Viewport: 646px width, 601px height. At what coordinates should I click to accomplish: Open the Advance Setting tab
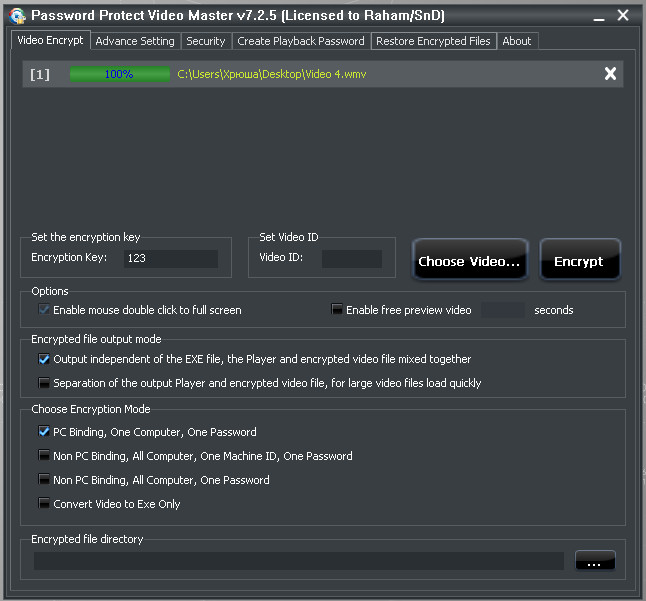tap(135, 41)
